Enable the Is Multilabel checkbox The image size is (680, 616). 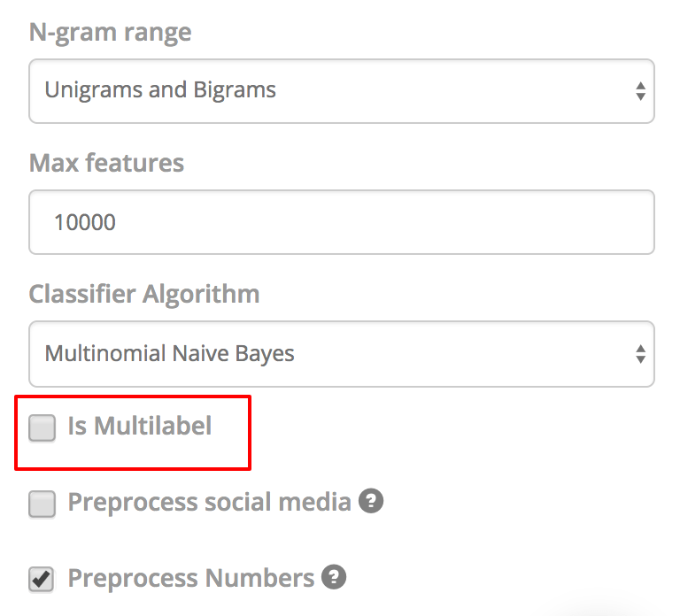pos(42,427)
